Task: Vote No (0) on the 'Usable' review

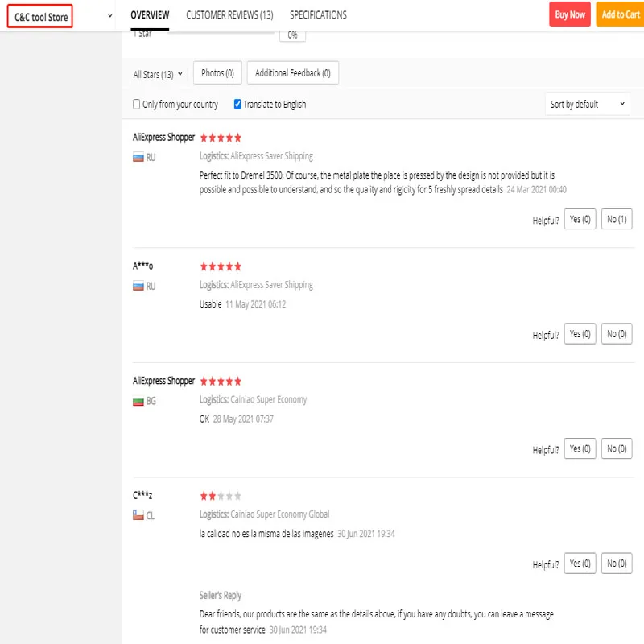Action: tap(617, 334)
